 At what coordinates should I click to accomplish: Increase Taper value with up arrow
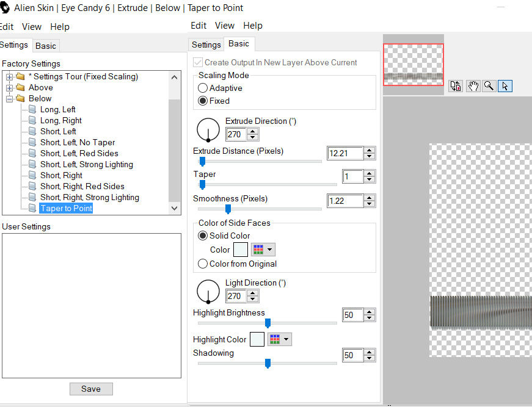pos(370,173)
